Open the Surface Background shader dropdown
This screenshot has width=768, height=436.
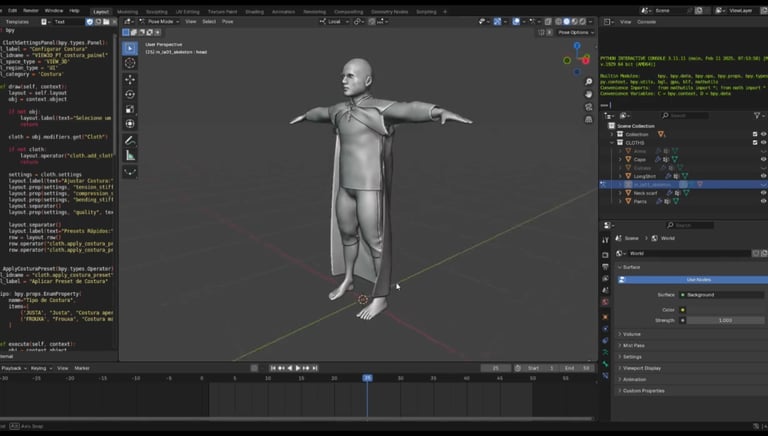click(721, 295)
